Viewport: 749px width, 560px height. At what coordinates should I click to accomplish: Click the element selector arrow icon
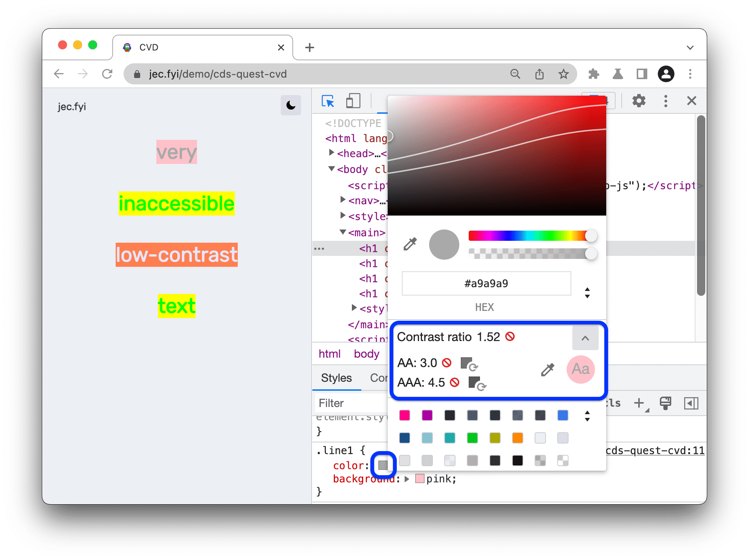tap(328, 100)
